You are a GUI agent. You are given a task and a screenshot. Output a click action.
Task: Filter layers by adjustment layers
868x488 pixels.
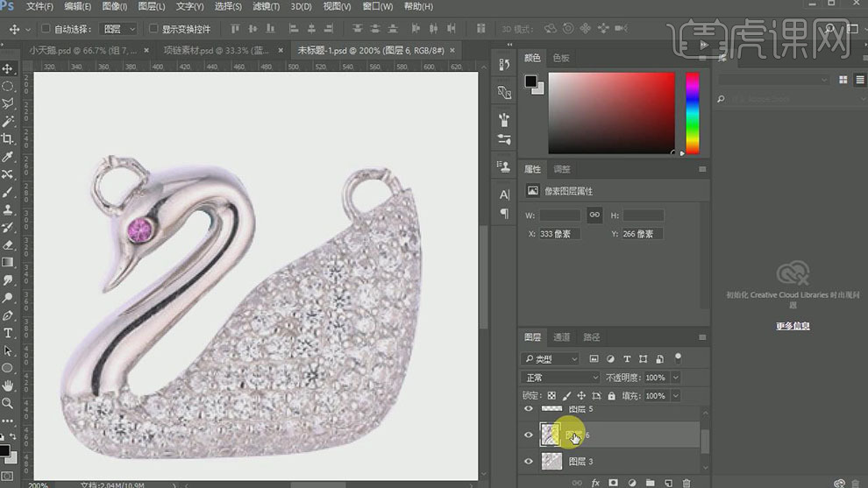click(x=610, y=359)
